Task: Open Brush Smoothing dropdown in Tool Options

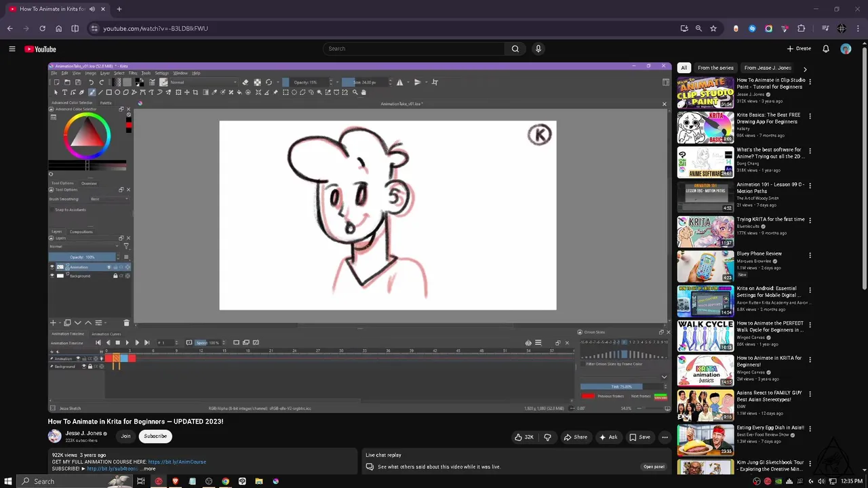Action: pos(108,199)
